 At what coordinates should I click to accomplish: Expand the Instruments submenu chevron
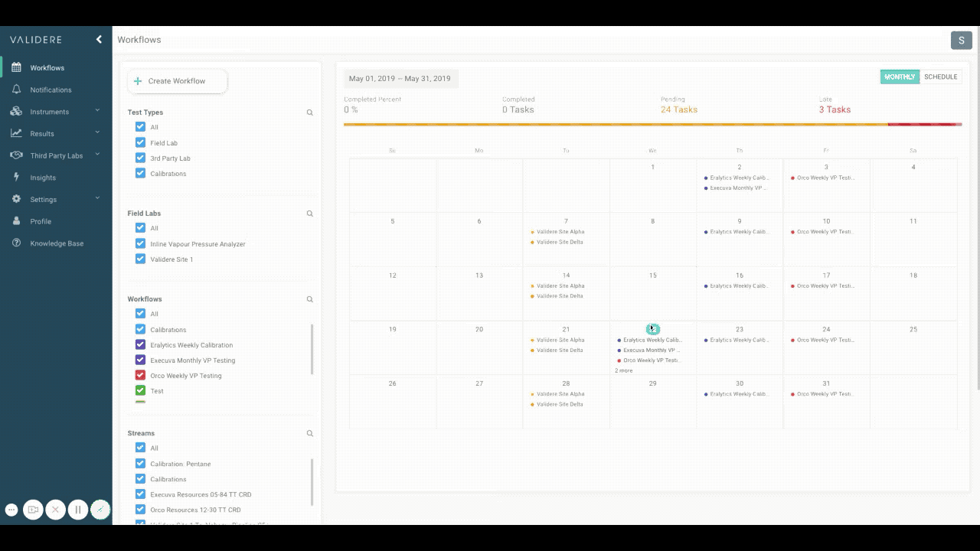point(98,111)
